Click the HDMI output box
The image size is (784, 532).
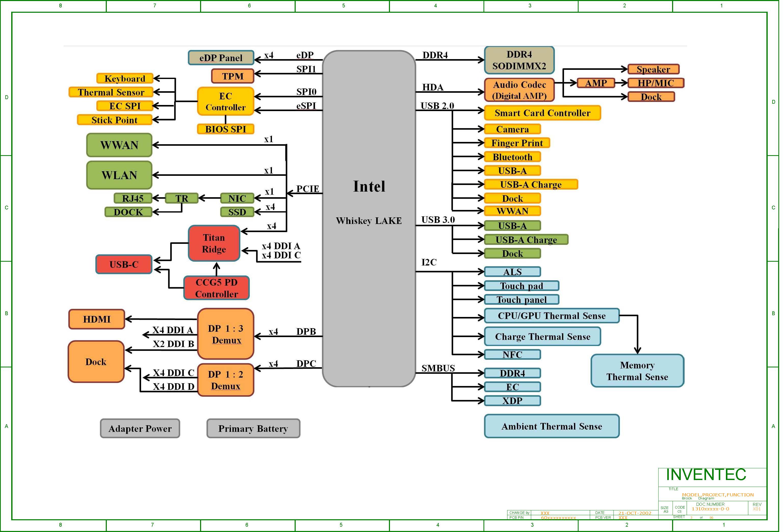coord(97,319)
